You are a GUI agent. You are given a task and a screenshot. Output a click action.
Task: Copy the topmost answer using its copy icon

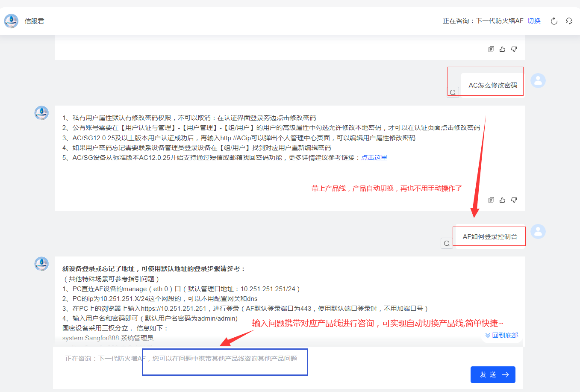[x=491, y=49]
